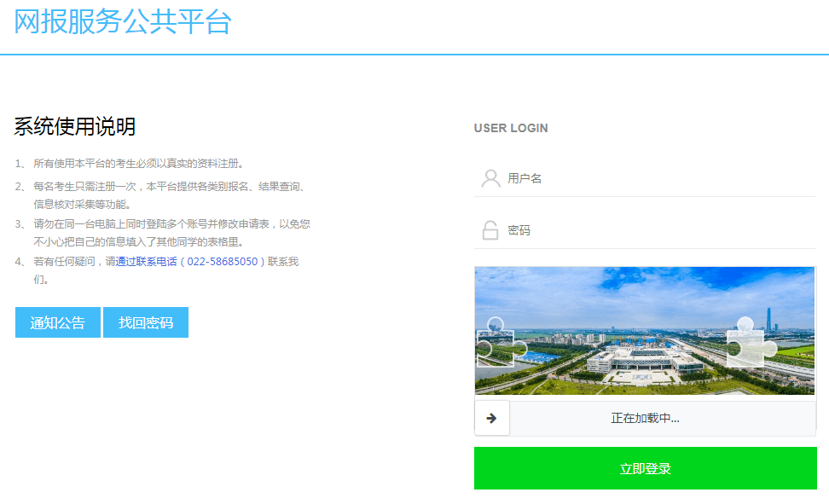Click the 找回密码 recover password button
829x504 pixels.
(x=146, y=322)
